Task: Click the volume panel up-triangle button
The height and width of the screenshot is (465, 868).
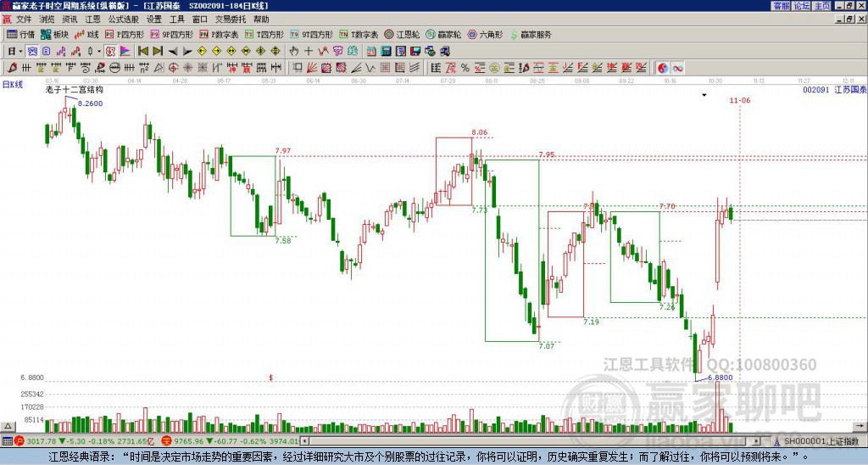Action: coord(8,427)
